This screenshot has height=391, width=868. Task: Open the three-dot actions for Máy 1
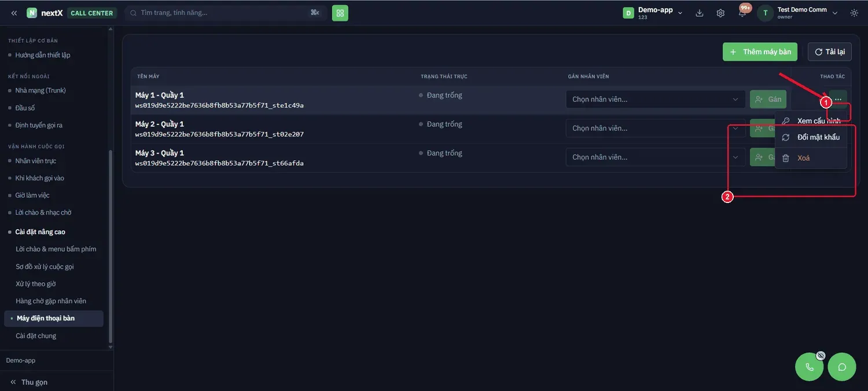tap(838, 99)
